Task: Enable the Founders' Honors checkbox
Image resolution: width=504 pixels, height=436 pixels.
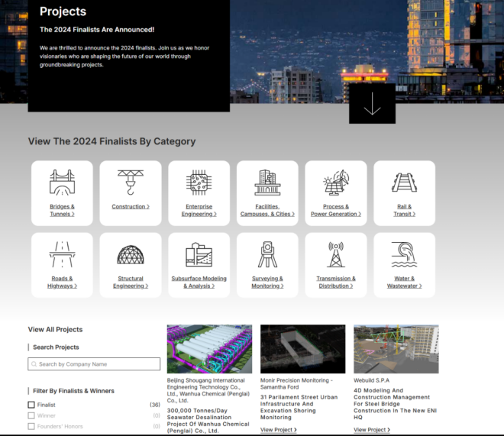Action: click(x=31, y=426)
